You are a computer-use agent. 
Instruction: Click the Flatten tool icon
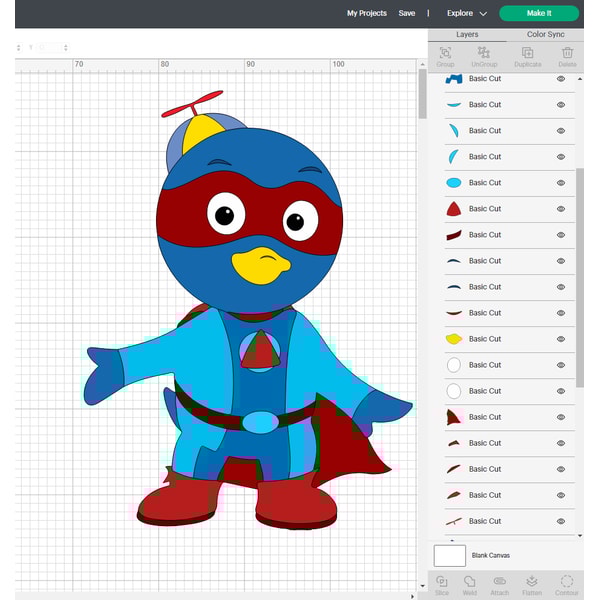coord(532,581)
